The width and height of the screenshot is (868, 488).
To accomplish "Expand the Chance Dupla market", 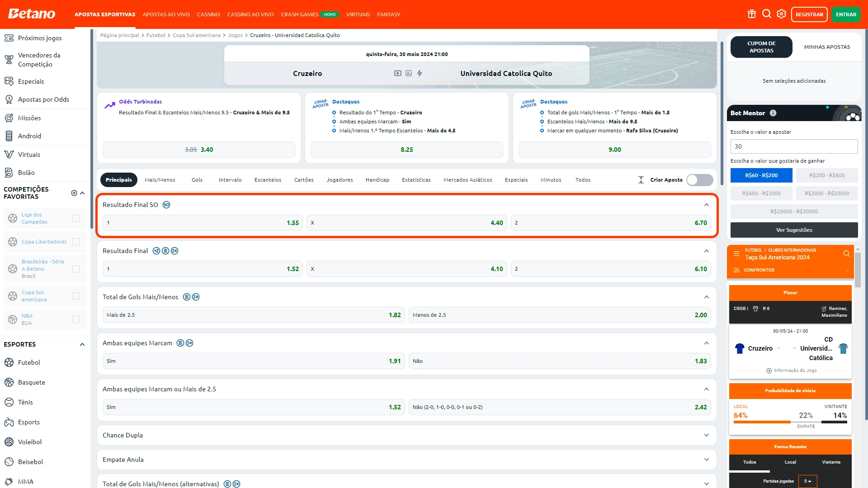I will [706, 435].
